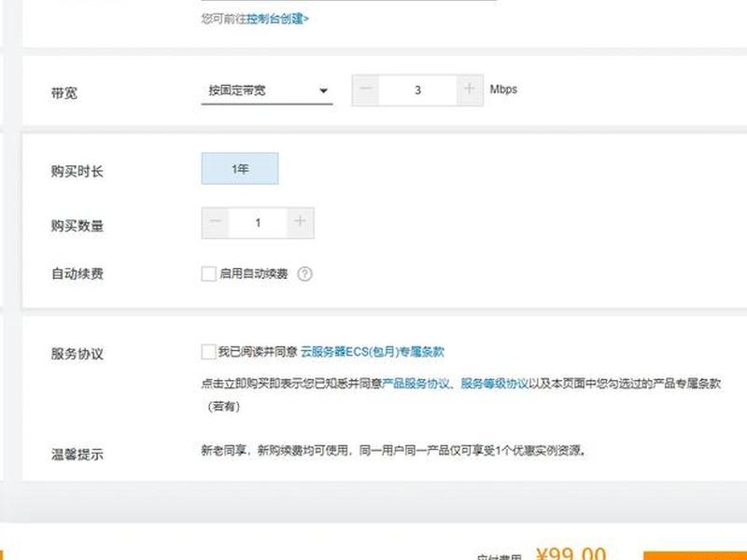Click the 购买数量 quantity field
The width and height of the screenshot is (747, 560).
point(258,222)
